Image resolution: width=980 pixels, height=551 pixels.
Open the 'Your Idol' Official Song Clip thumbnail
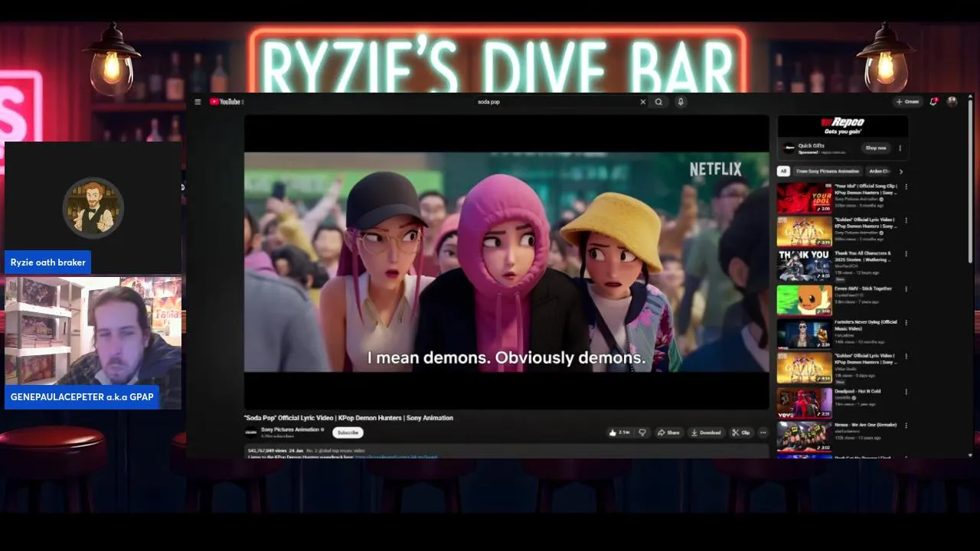[805, 198]
